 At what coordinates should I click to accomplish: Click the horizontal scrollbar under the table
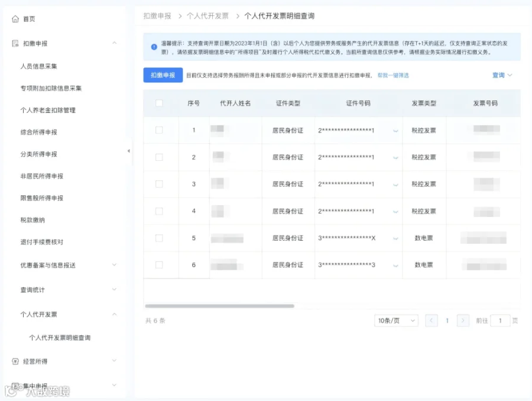219,306
